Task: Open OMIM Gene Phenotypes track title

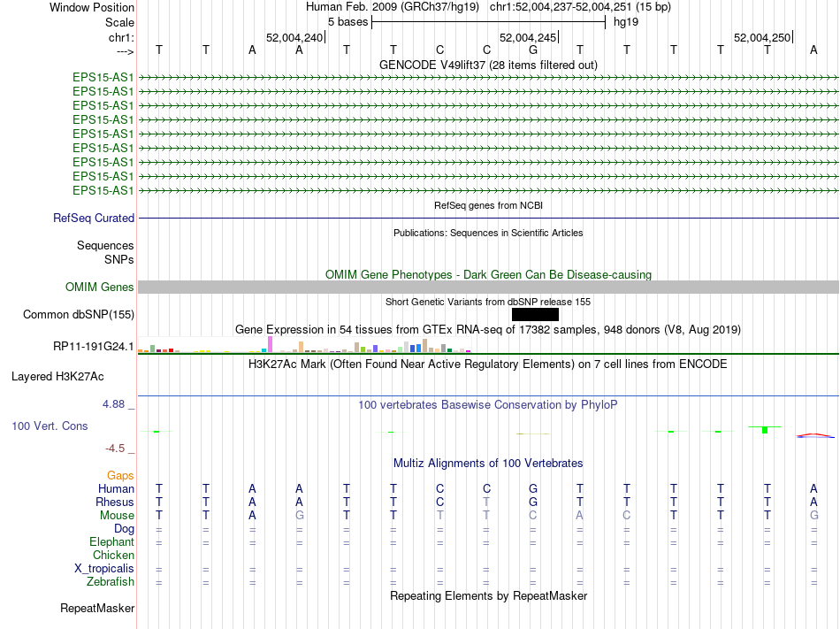Action: [488, 274]
